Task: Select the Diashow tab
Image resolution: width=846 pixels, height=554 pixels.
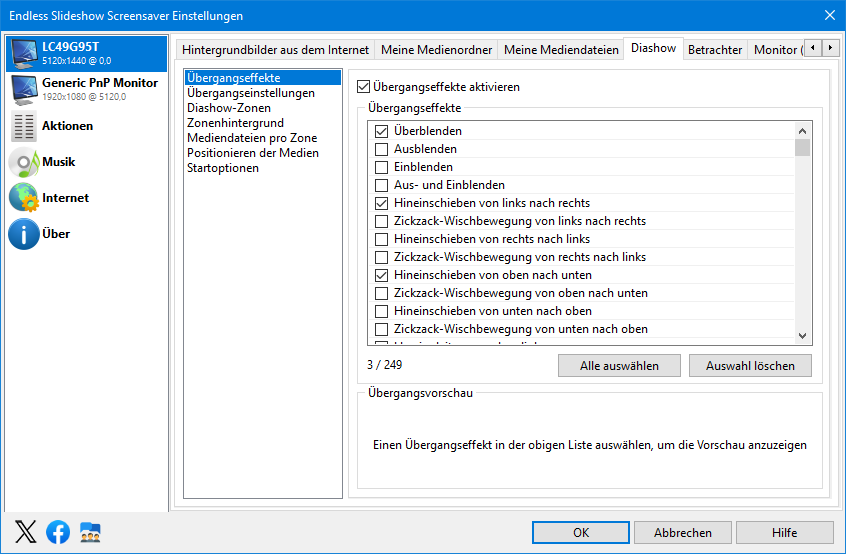Action: [653, 48]
